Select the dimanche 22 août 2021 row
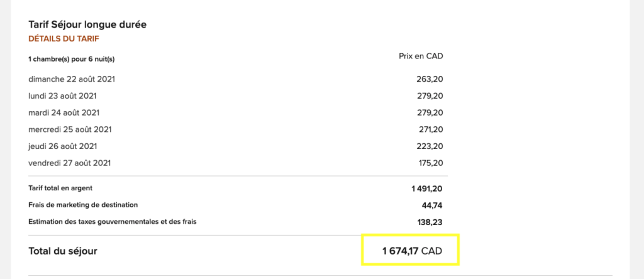Screen dimensions: 644x279 click(72, 79)
